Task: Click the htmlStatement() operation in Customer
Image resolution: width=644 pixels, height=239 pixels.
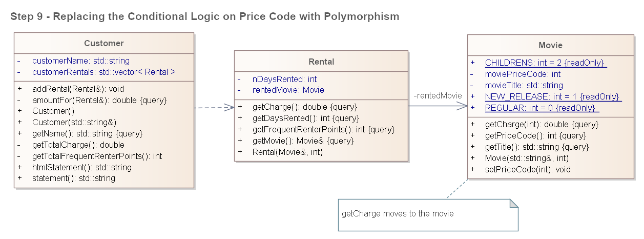Action: pos(82,167)
